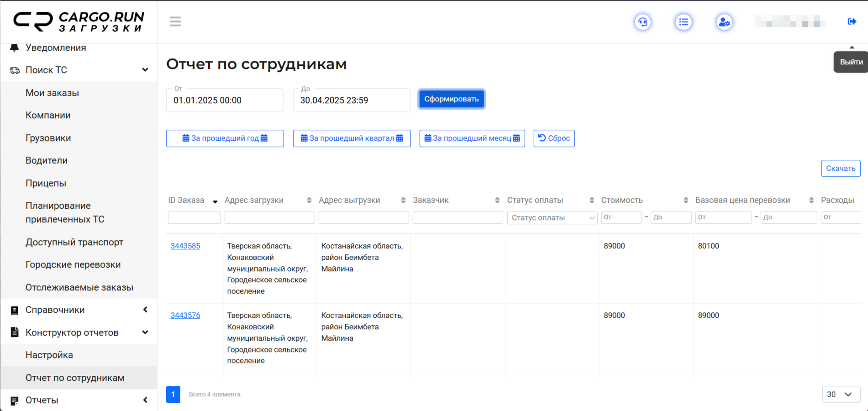Click the Сформировать button
Viewport: 868px width, 411px height.
click(452, 99)
